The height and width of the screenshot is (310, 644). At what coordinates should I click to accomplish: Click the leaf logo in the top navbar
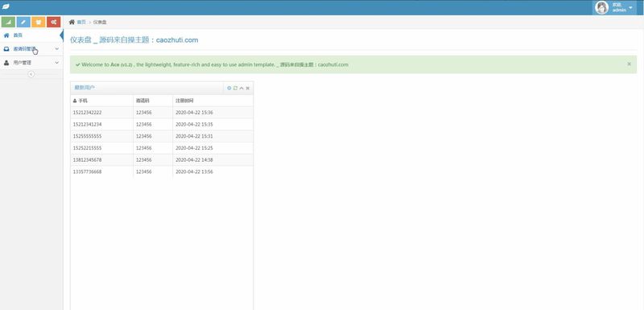click(x=6, y=7)
